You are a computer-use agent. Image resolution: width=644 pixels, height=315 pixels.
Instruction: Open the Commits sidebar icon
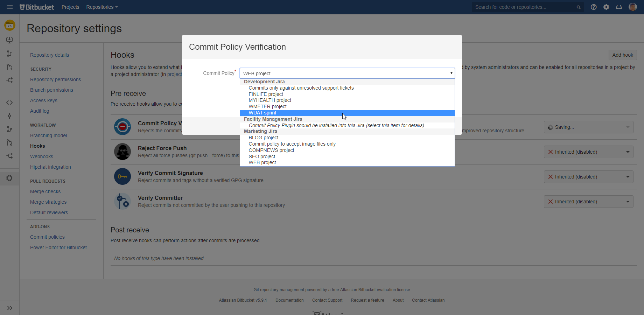(x=9, y=116)
